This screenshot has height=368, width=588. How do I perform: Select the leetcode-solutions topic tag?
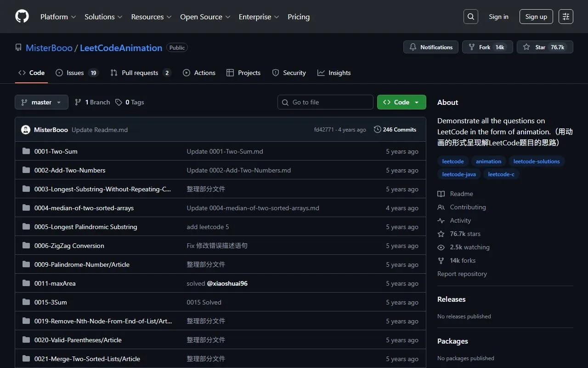tap(536, 161)
